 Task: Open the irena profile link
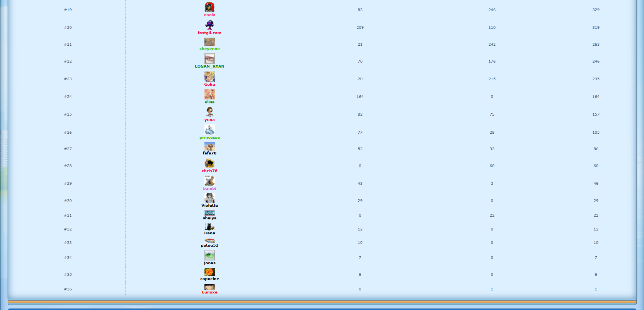[209, 233]
